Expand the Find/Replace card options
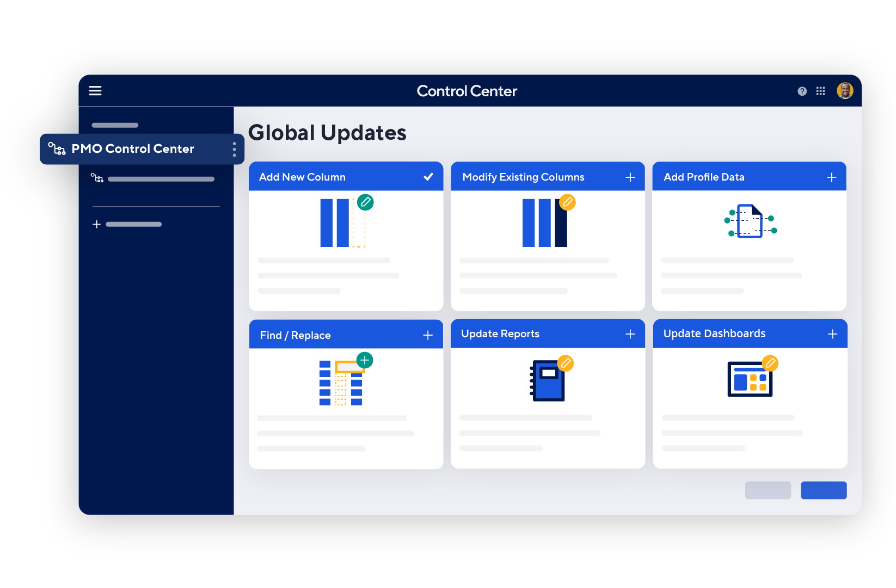The image size is (896, 588). click(x=428, y=335)
